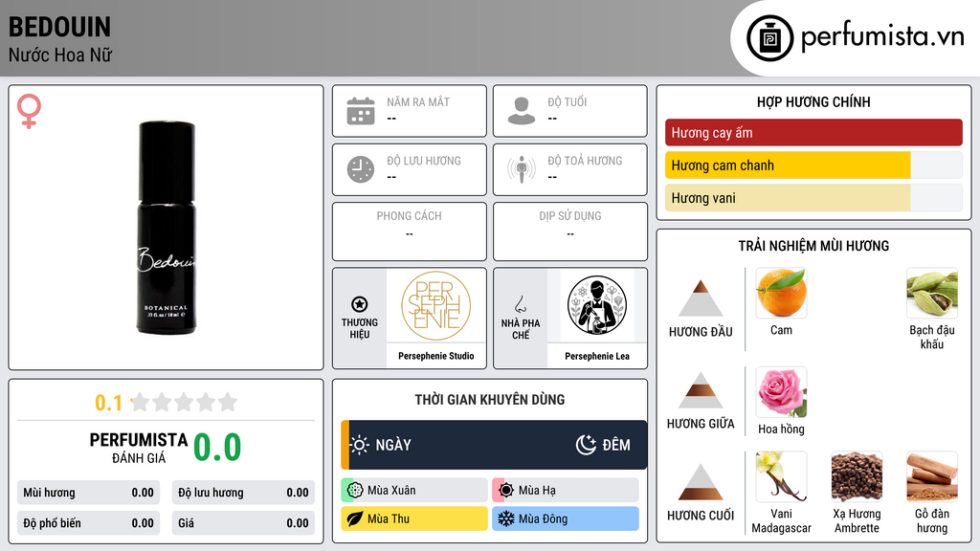Click the moon icon next to Đêm
980x551 pixels.
pyautogui.click(x=586, y=445)
